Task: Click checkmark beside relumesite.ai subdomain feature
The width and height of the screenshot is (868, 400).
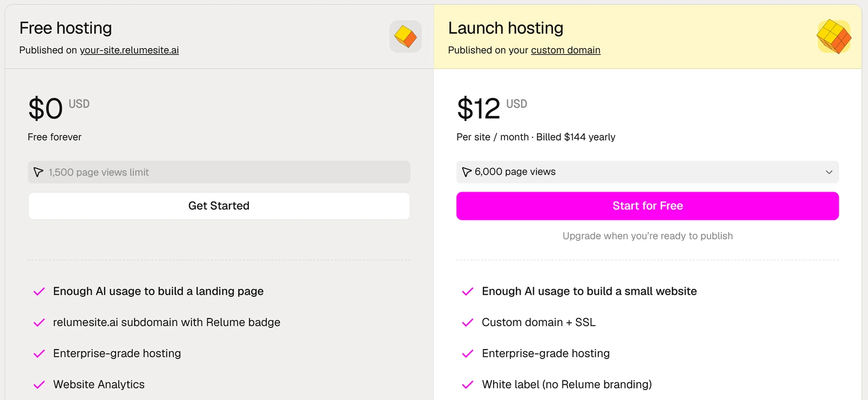Action: (x=39, y=322)
